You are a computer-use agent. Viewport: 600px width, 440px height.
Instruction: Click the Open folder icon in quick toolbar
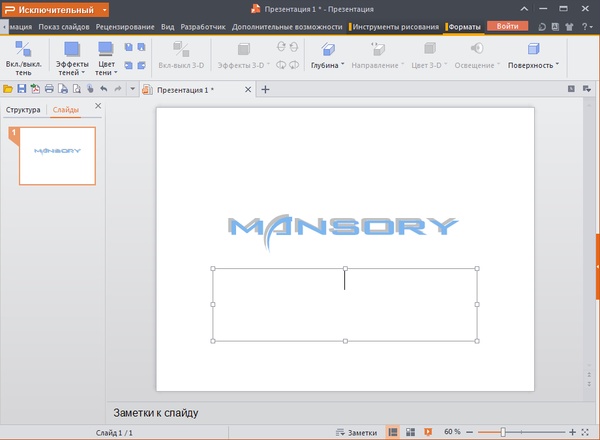coord(8,89)
